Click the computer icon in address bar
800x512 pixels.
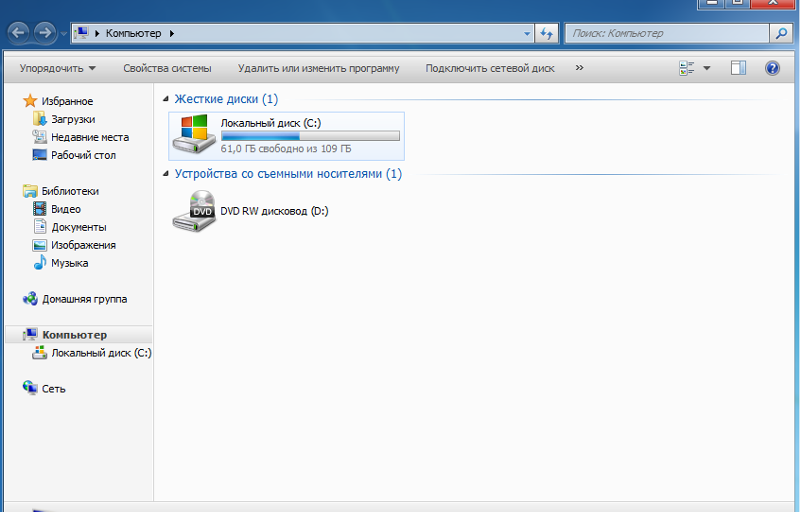(81, 33)
